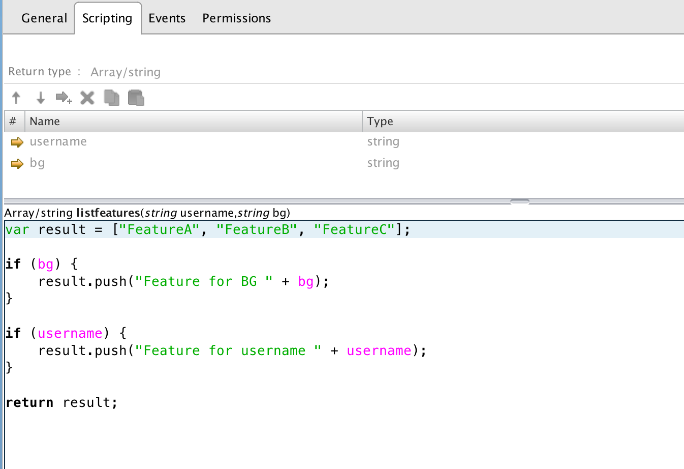Click the Type column header
The width and height of the screenshot is (684, 469).
380,121
